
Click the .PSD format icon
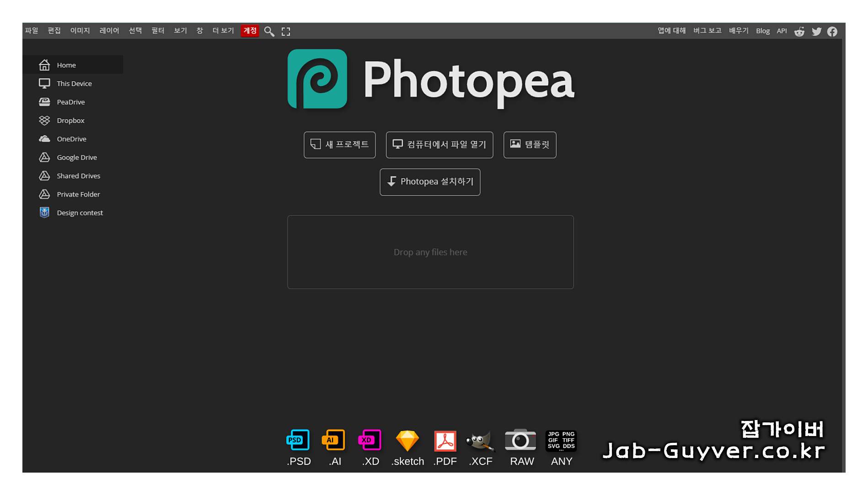tap(298, 440)
